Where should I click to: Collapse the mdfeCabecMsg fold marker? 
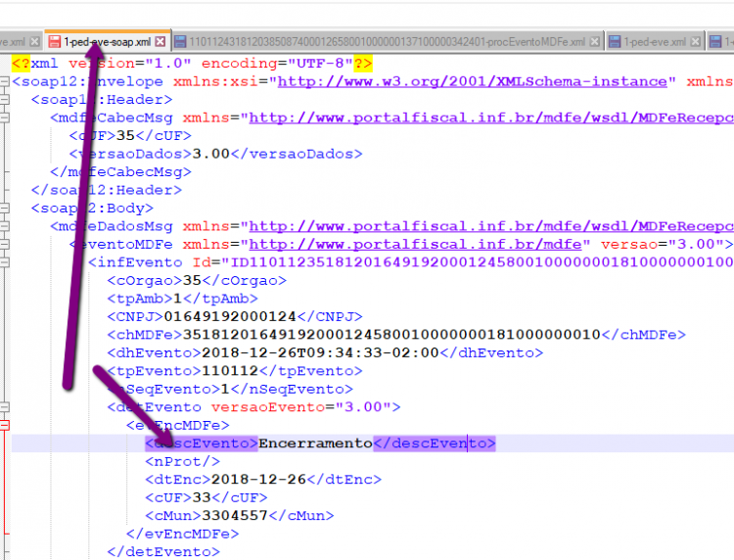4,117
